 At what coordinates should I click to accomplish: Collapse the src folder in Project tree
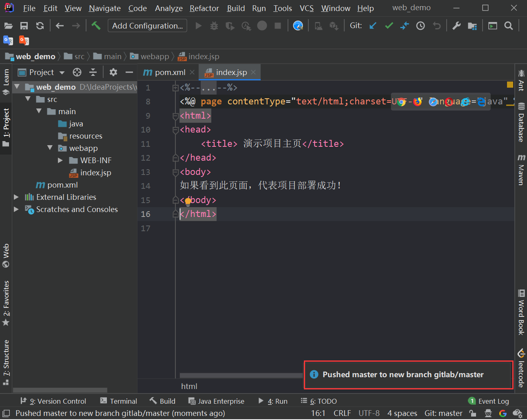28,99
